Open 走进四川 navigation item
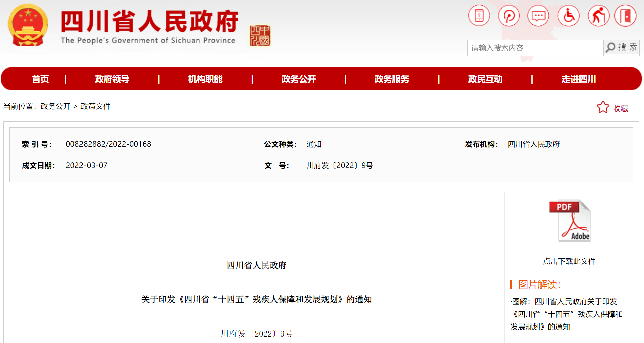The height and width of the screenshot is (343, 644). 579,79
